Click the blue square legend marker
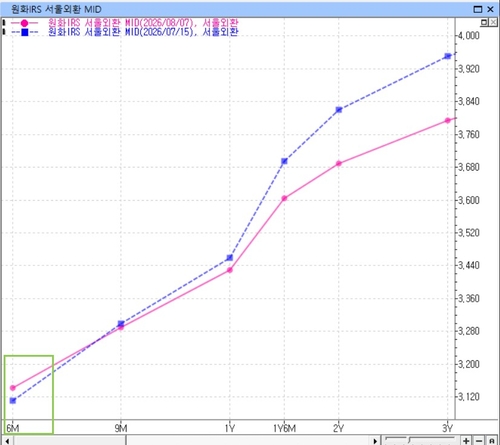Screen dimensions: 500x445 click(24, 32)
